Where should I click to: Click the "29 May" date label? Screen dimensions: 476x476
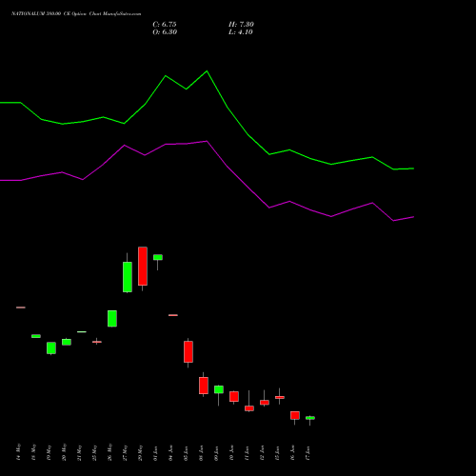(x=140, y=452)
